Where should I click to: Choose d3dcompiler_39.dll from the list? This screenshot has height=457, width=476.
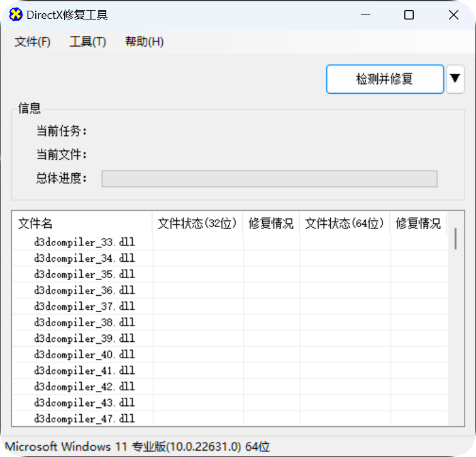click(x=84, y=339)
